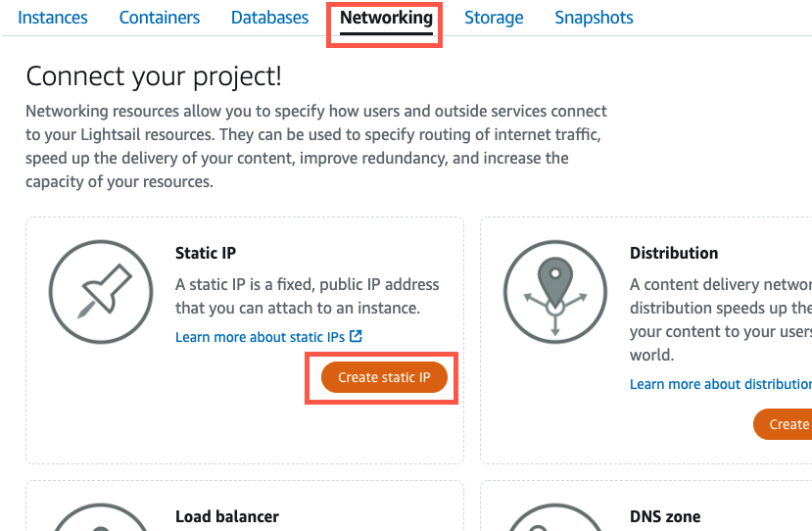Click the external link icon beside static IPs
812x531 pixels.
[356, 336]
